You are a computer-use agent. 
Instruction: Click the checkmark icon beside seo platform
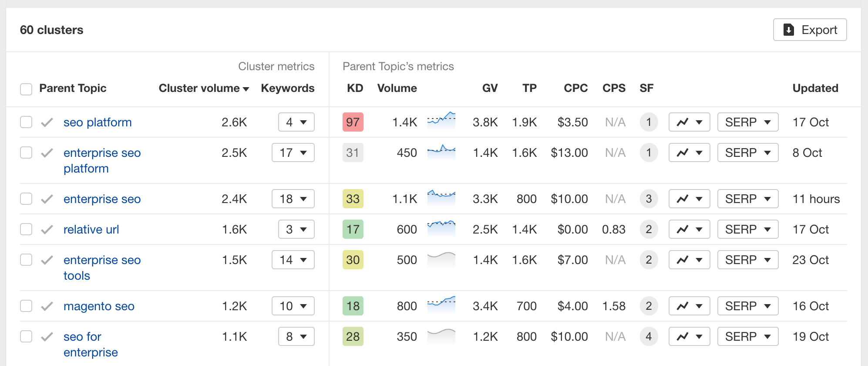pyautogui.click(x=47, y=122)
